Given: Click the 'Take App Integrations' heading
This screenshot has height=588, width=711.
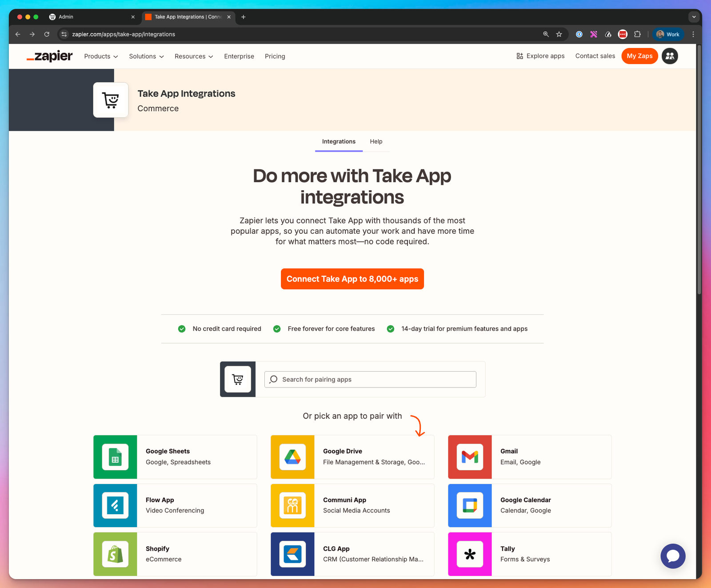Looking at the screenshot, I should coord(186,94).
